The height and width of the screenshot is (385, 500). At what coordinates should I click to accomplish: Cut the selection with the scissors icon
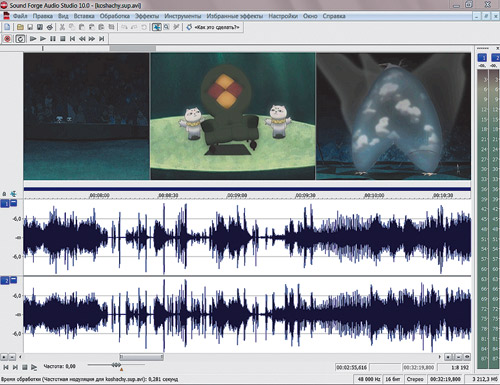click(62, 27)
